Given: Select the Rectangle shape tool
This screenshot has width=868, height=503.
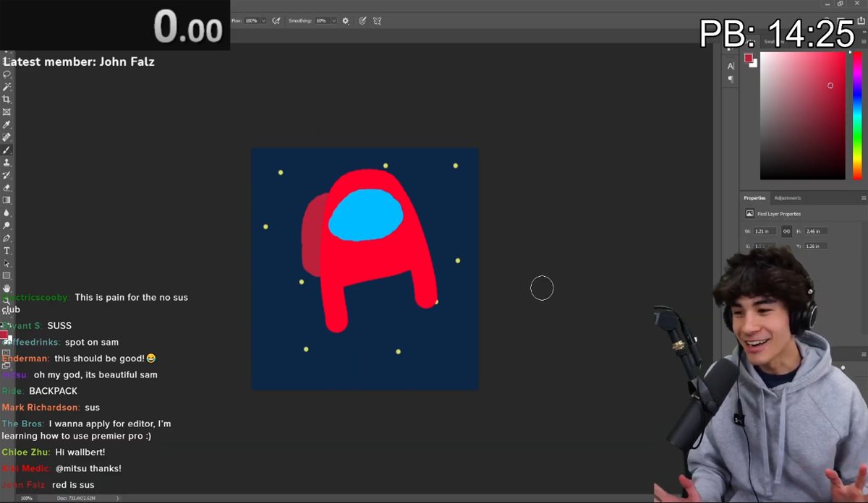Looking at the screenshot, I should click(x=7, y=276).
